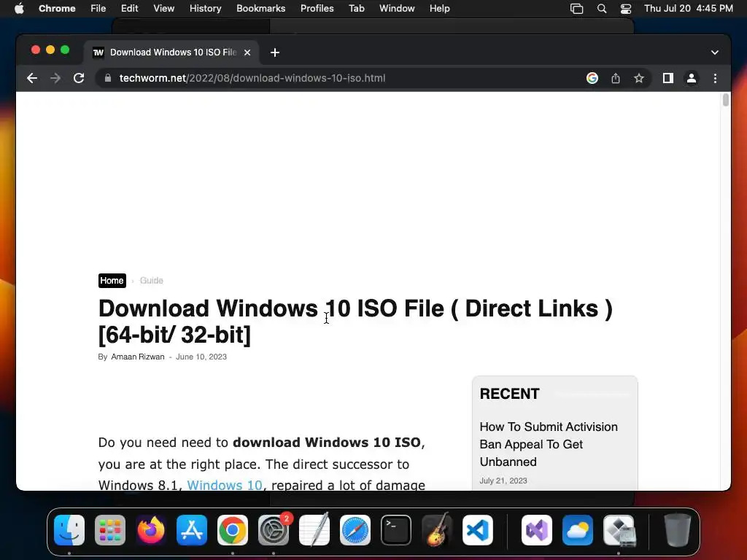Open Chrome three-dot menu

click(x=715, y=78)
